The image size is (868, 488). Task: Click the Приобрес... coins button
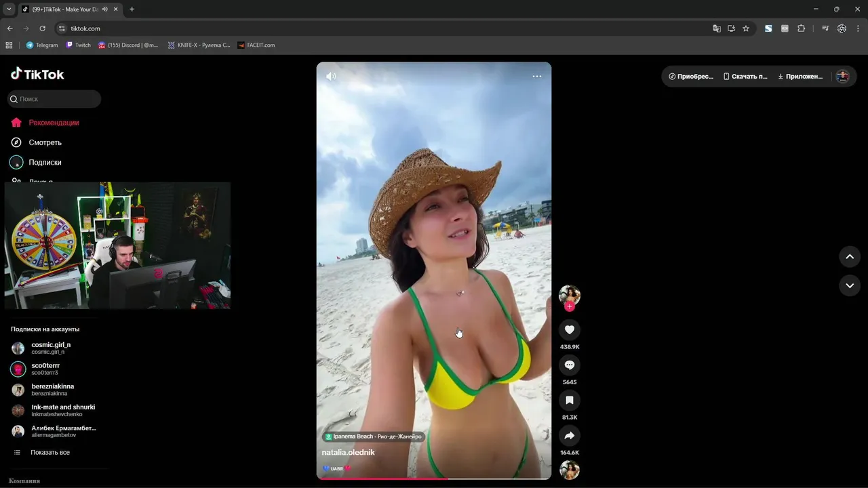pyautogui.click(x=691, y=77)
